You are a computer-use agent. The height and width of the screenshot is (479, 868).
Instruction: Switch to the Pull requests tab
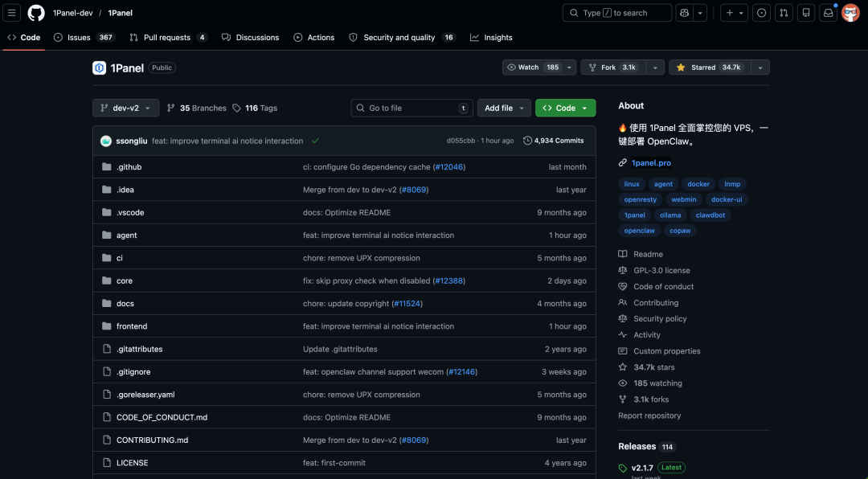[168, 38]
